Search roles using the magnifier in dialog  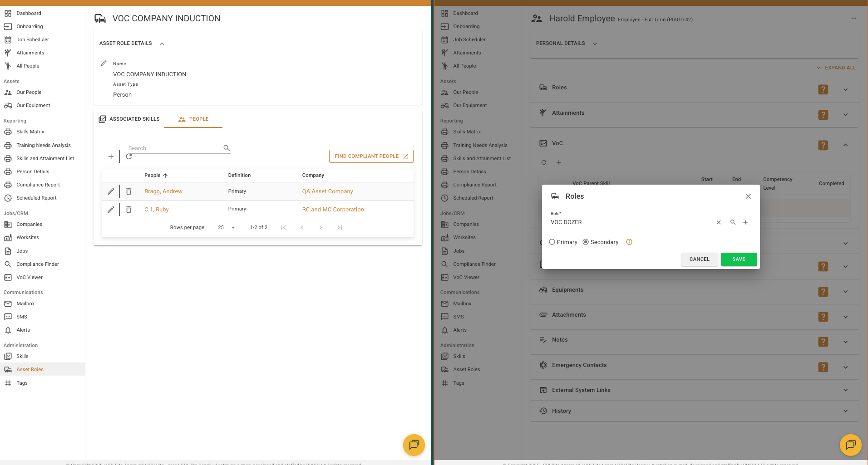click(733, 222)
